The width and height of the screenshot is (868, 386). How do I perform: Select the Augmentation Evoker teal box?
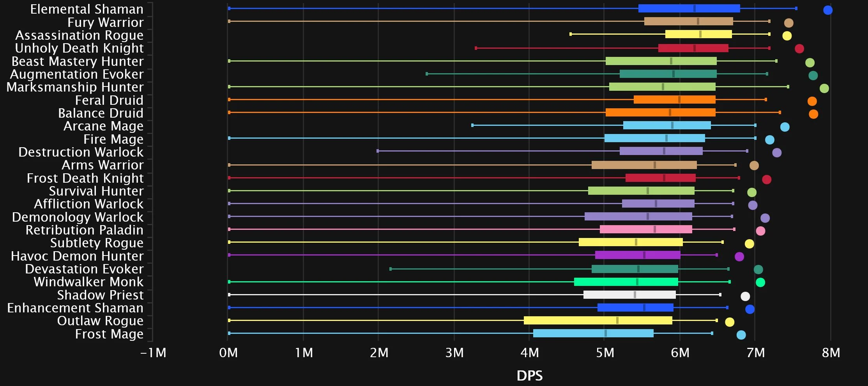668,74
